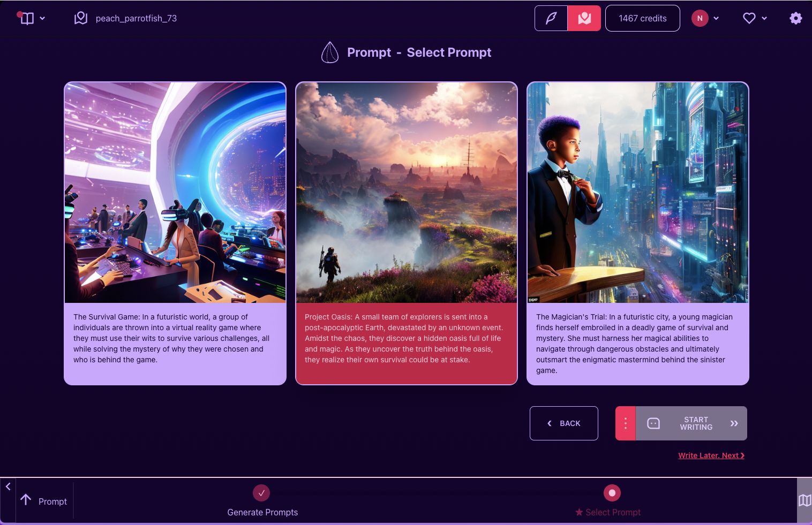This screenshot has width=812, height=525.
Task: Click the up arrow beside Prompt
Action: [x=26, y=500]
